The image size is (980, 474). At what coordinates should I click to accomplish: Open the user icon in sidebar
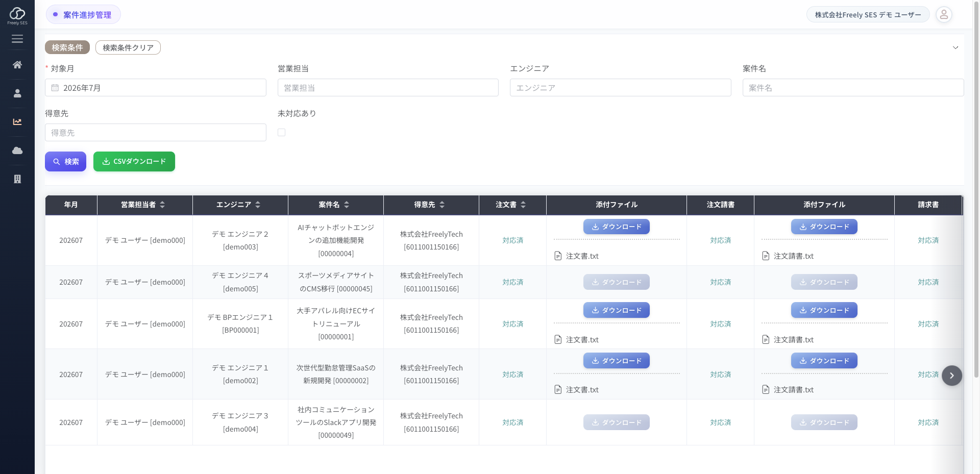(x=17, y=93)
